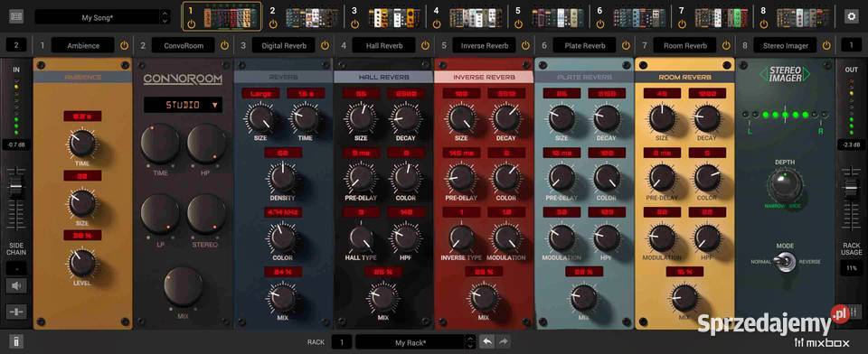The height and width of the screenshot is (354, 868).
Task: Bypass the Stereo Imager slot power button
Action: point(826,45)
